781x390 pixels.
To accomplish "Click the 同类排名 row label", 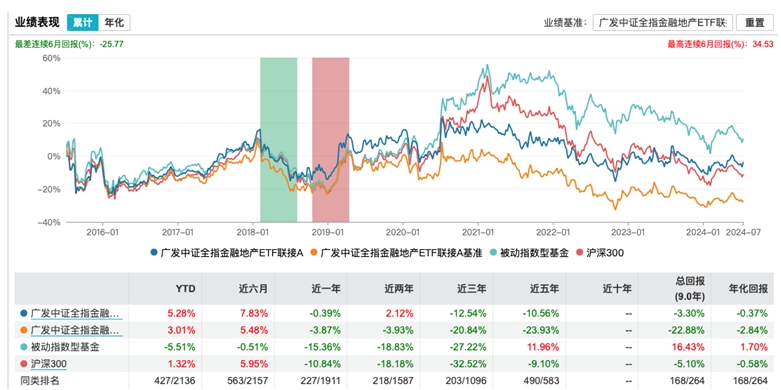I will [x=31, y=382].
